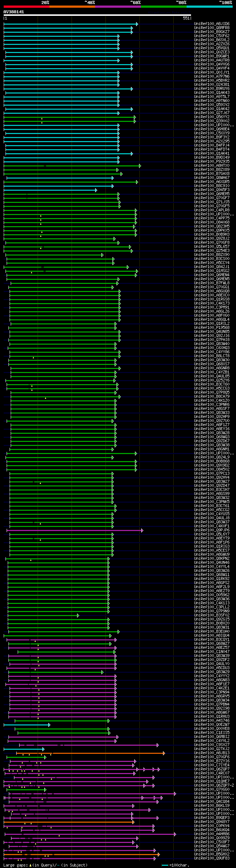
Task: Select label UniRef100_Q39002
Action: (x=212, y=121)
